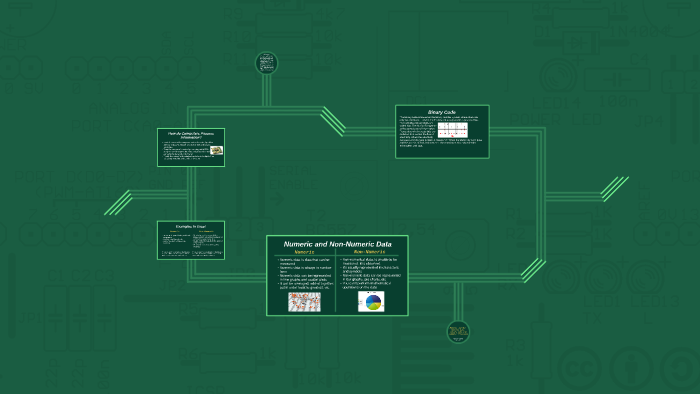Select the 'Examples in Use!' slide title
700x394 pixels.
coord(191,227)
